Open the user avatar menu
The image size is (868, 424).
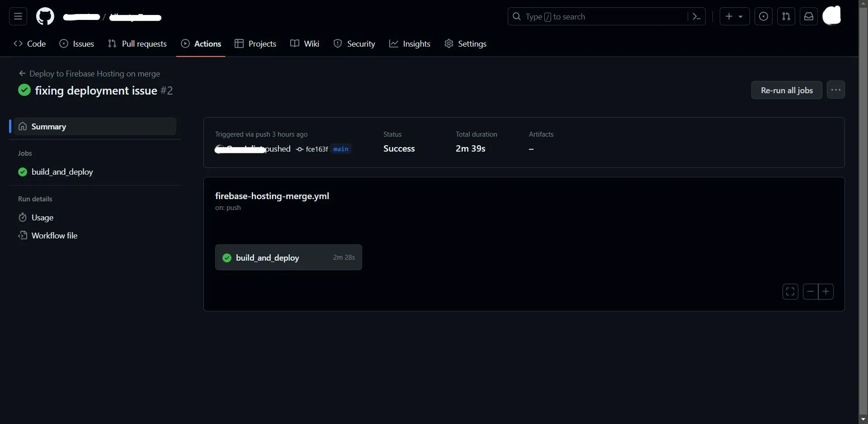pos(831,16)
